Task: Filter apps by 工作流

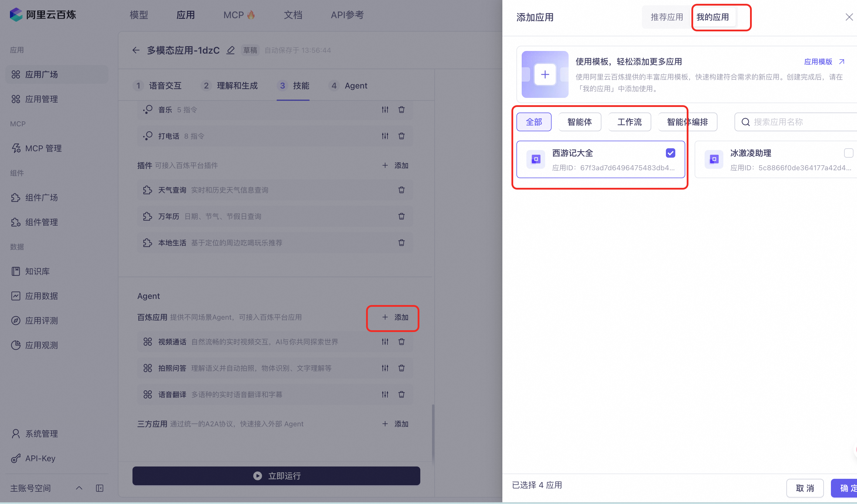Action: [x=630, y=122]
